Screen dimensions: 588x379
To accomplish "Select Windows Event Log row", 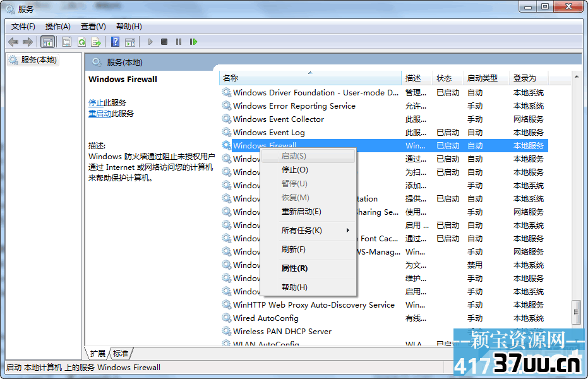I will (384, 132).
